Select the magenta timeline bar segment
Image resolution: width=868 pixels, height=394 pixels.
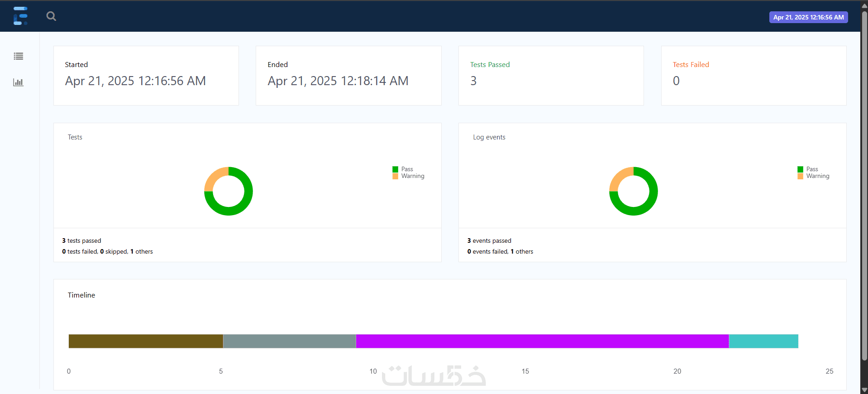click(543, 341)
